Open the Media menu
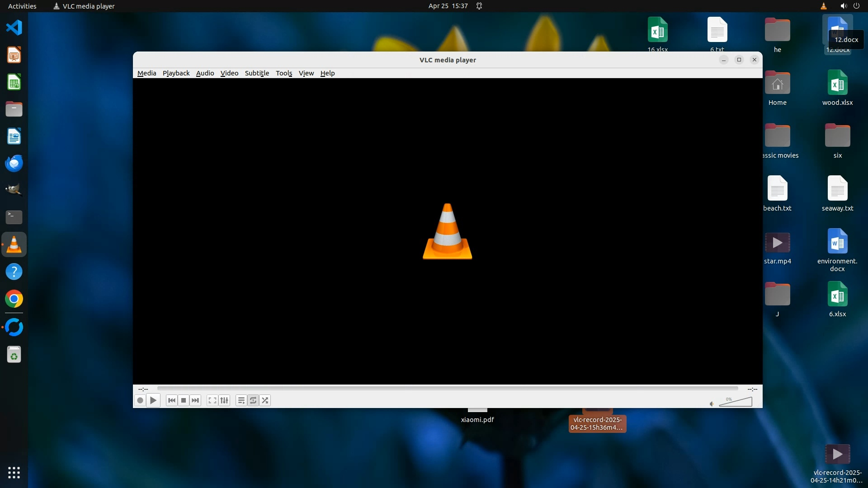This screenshot has width=868, height=488. point(146,73)
